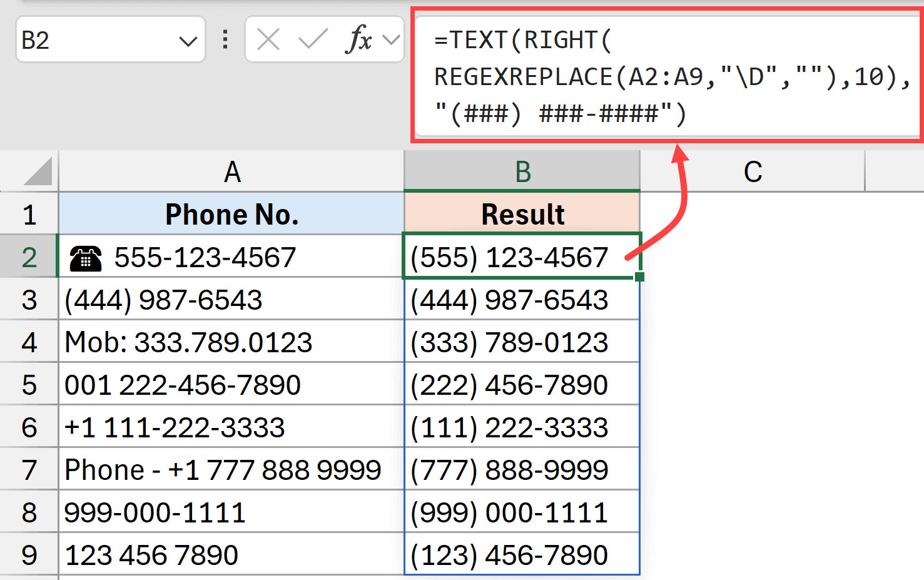Select column A header

pos(231,172)
